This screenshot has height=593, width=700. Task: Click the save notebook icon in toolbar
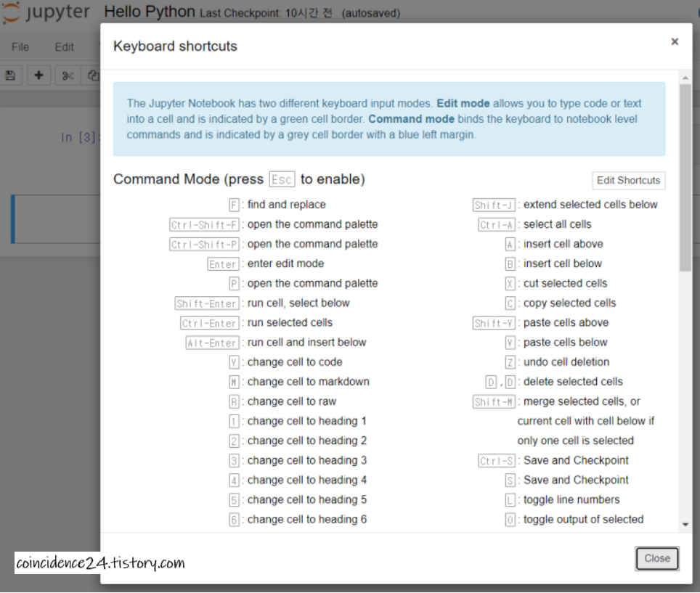tap(10, 75)
